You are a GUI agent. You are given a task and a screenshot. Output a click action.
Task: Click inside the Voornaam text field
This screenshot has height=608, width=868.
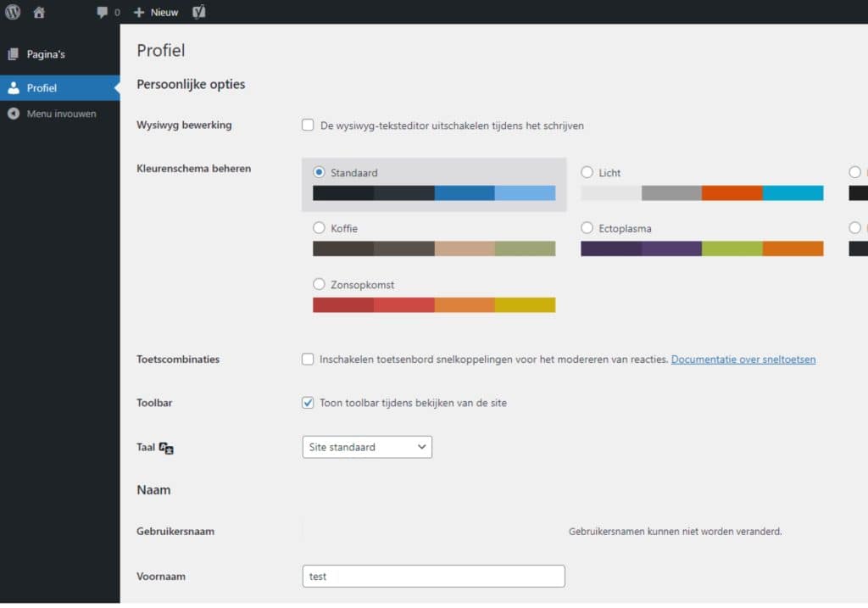[x=433, y=576]
